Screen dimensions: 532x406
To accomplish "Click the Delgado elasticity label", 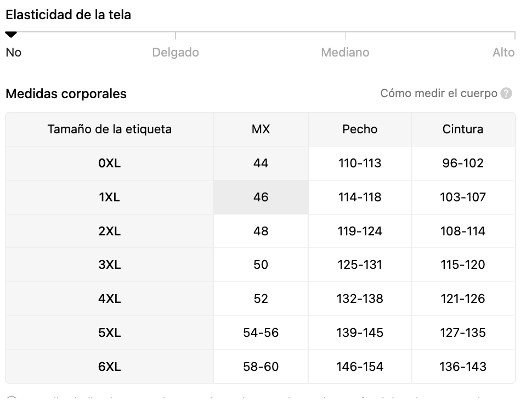I will [176, 53].
